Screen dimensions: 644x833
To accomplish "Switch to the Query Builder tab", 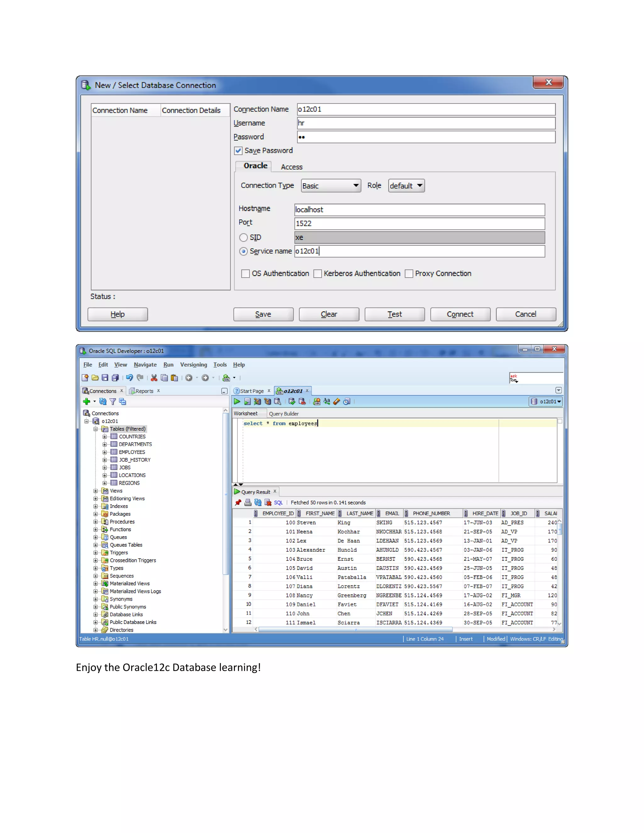I will [x=283, y=414].
